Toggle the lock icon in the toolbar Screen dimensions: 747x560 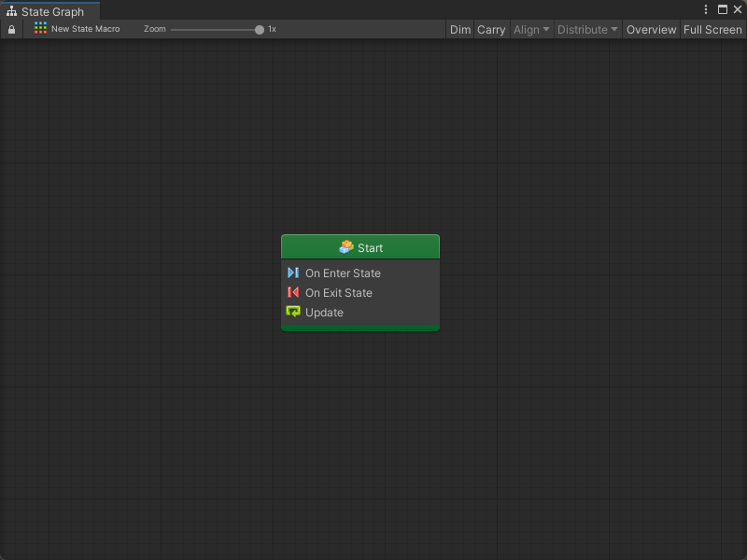(x=11, y=30)
